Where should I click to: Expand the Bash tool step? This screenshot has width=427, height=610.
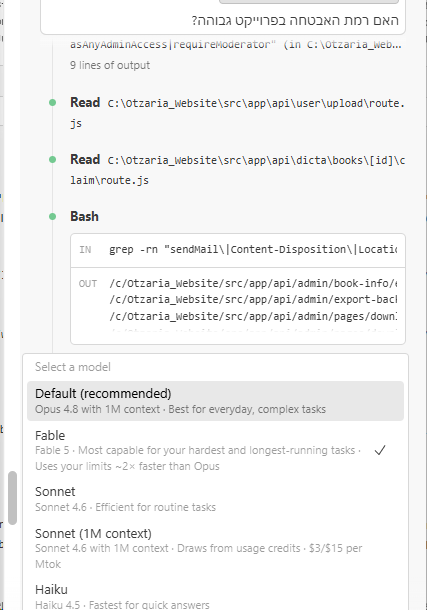pos(84,216)
